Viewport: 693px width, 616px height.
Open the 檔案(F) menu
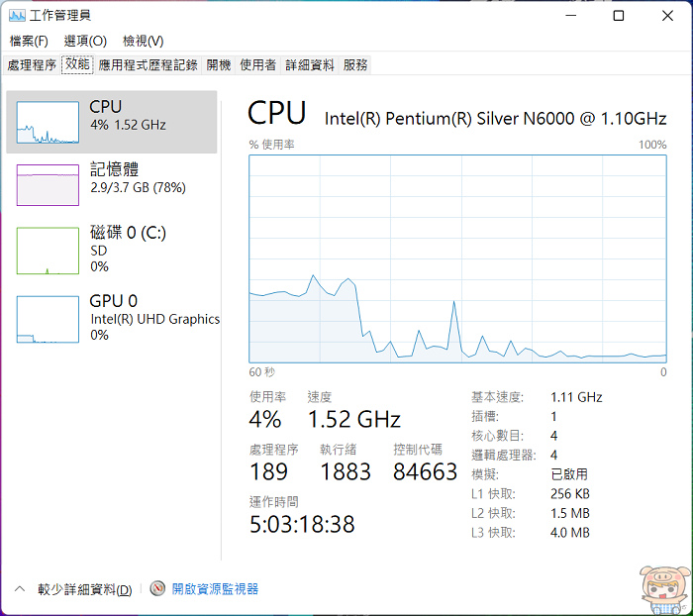pyautogui.click(x=29, y=41)
